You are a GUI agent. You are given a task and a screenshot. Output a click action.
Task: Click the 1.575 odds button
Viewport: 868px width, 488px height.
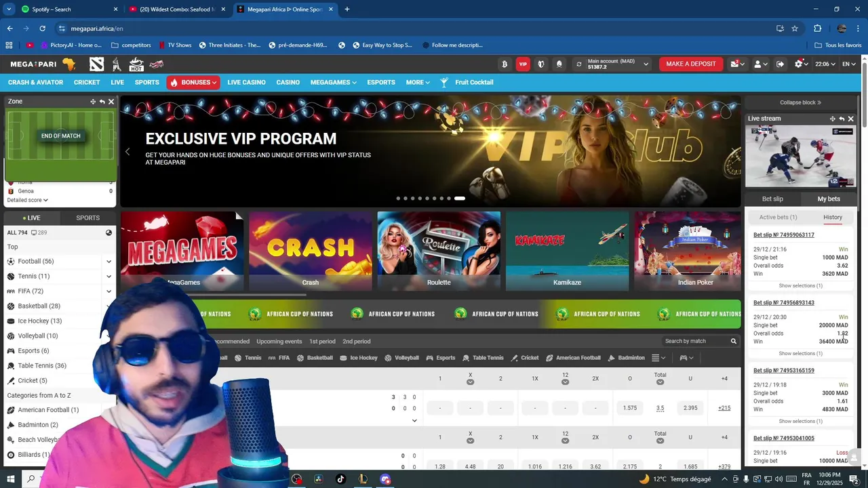(x=629, y=408)
